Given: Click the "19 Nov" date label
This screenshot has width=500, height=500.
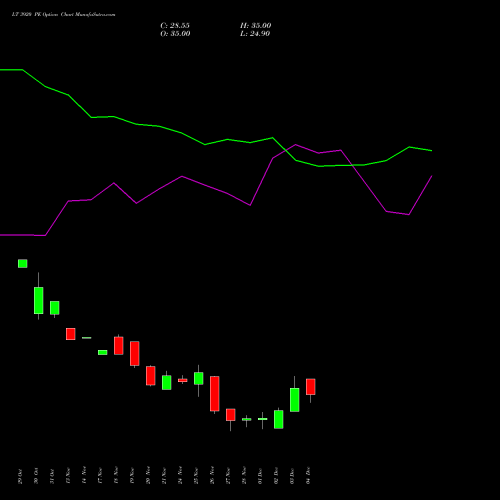Looking at the screenshot, I should 132,476.
